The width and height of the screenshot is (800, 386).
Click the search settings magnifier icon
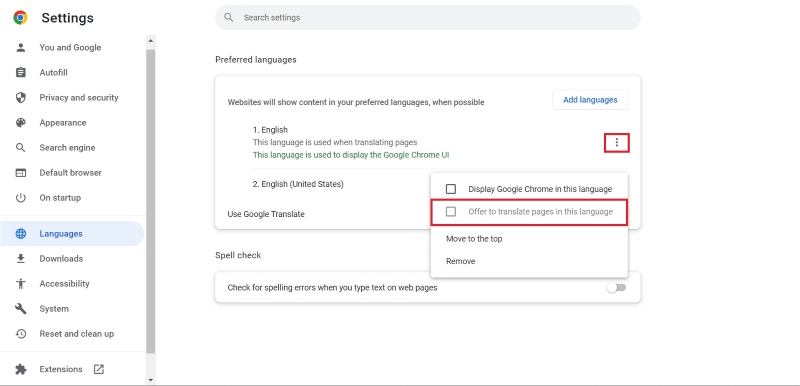click(x=229, y=17)
